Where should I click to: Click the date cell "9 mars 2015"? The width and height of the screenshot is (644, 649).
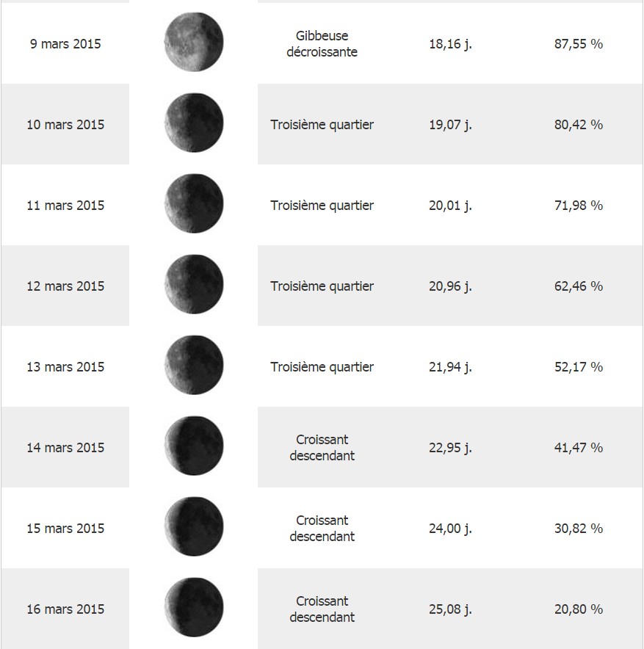[x=65, y=44]
